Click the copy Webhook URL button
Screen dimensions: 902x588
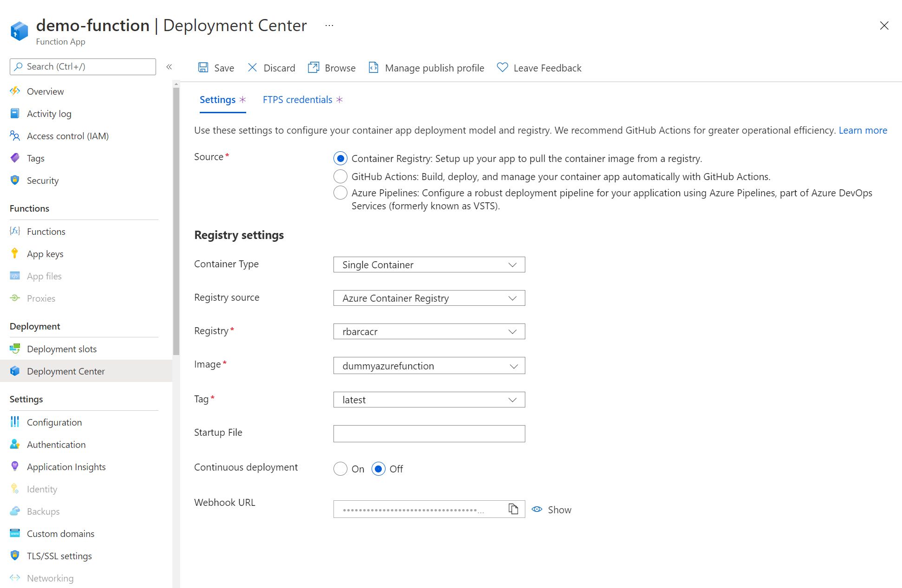coord(513,509)
